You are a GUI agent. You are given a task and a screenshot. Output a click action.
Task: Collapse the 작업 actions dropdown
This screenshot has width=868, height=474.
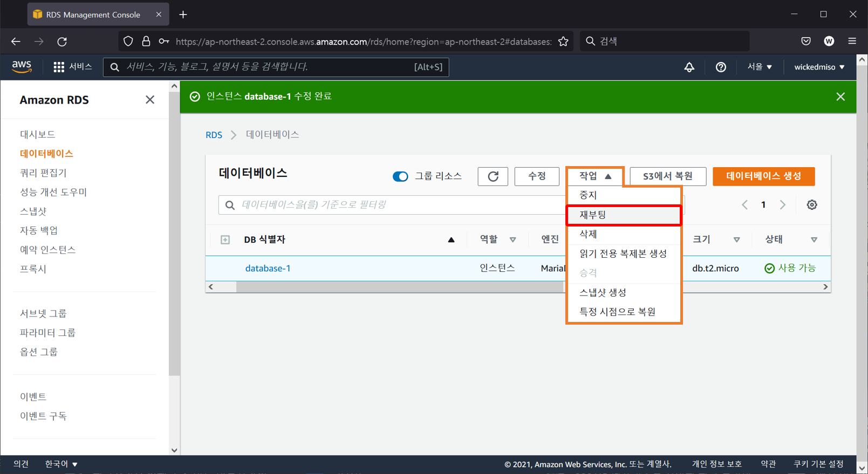point(595,176)
